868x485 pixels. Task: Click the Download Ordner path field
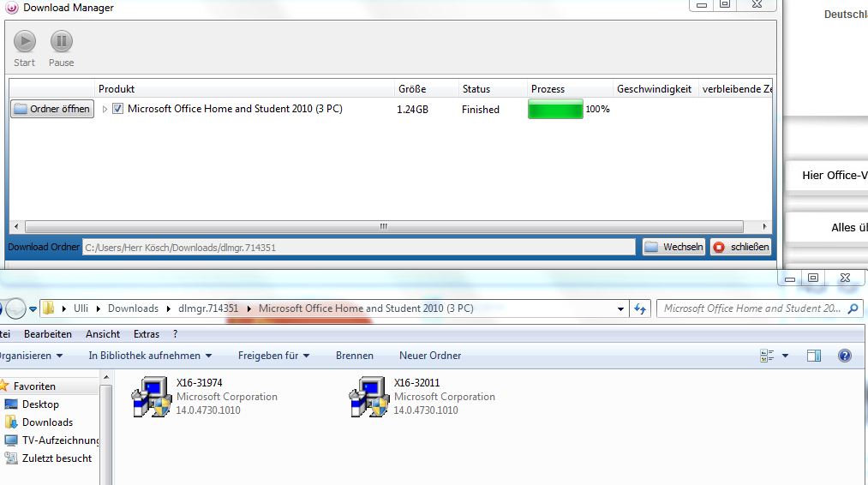pyautogui.click(x=358, y=247)
